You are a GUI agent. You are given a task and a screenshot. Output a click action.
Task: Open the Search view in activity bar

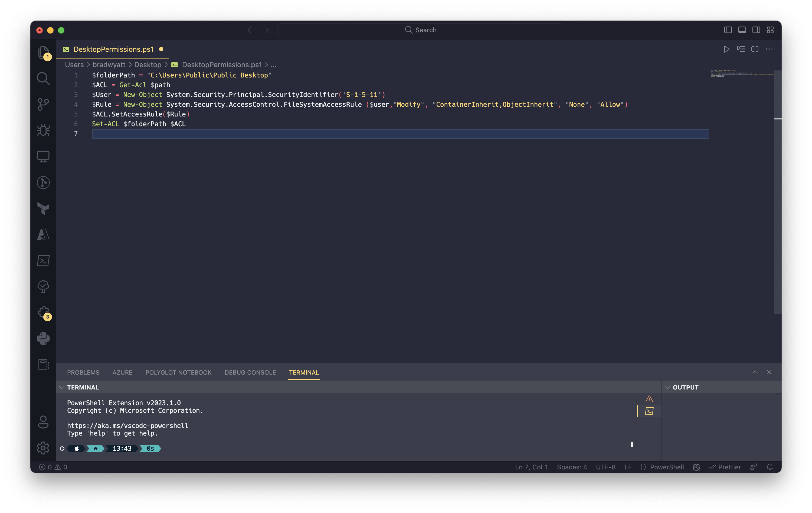pos(43,78)
